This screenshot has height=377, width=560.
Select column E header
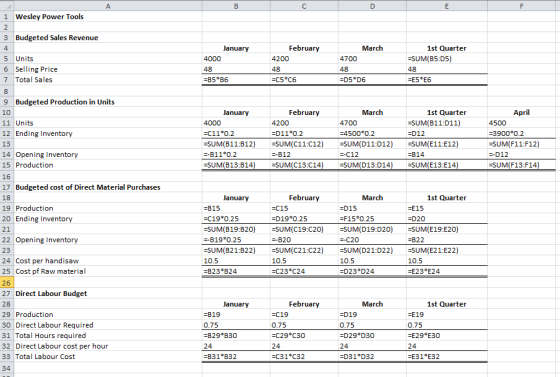pos(446,6)
